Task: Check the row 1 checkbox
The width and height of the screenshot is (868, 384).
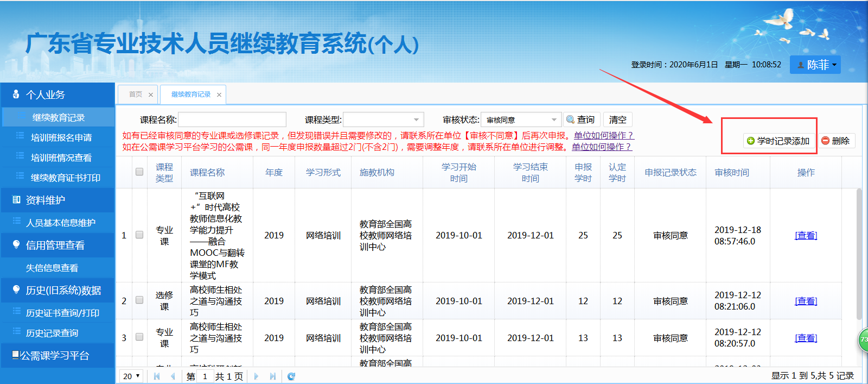Action: (139, 235)
